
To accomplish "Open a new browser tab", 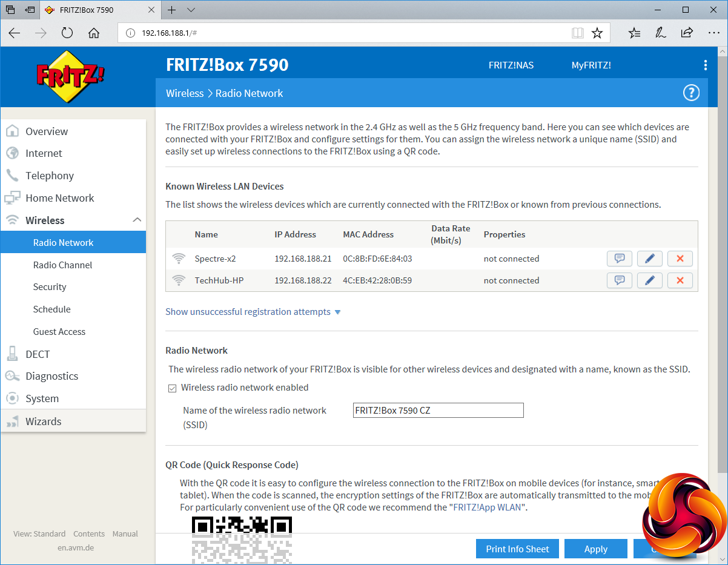I will coord(172,10).
